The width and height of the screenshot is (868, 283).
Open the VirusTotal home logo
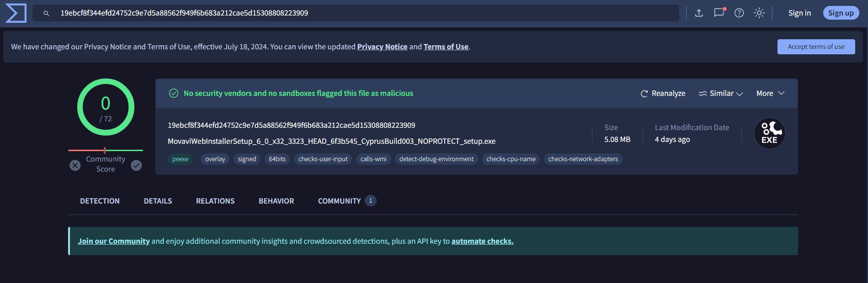click(16, 13)
